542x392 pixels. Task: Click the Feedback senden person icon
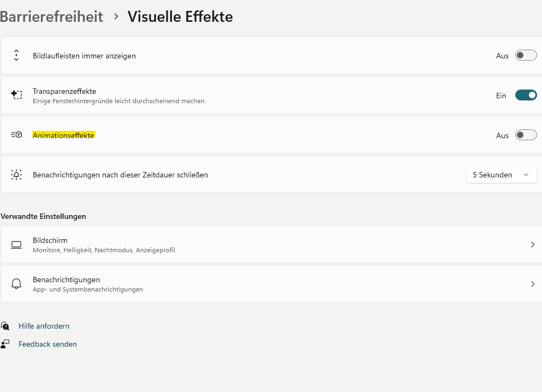[5, 344]
